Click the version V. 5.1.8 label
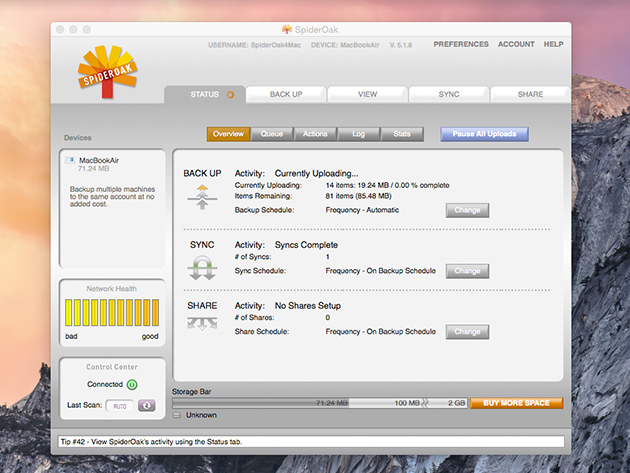Image resolution: width=630 pixels, height=473 pixels. tap(401, 45)
